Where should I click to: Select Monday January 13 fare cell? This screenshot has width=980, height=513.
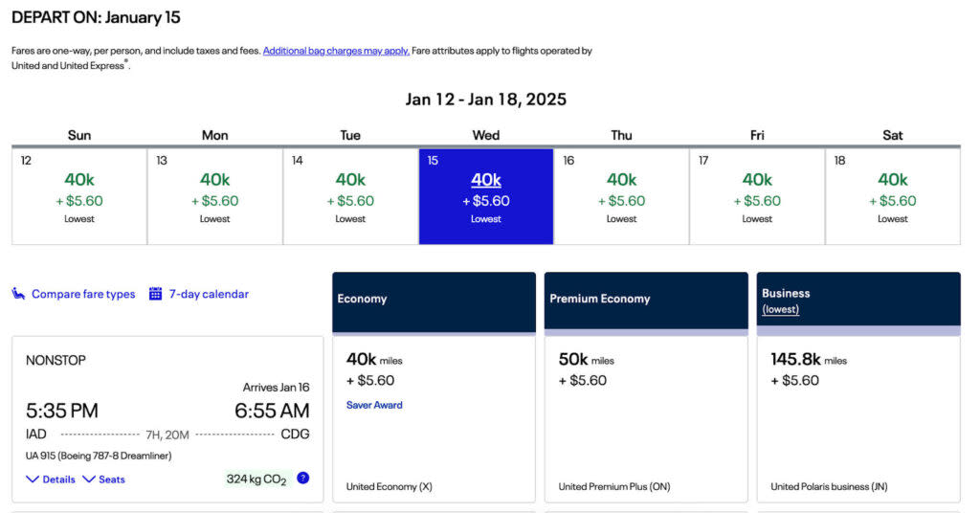(x=215, y=197)
